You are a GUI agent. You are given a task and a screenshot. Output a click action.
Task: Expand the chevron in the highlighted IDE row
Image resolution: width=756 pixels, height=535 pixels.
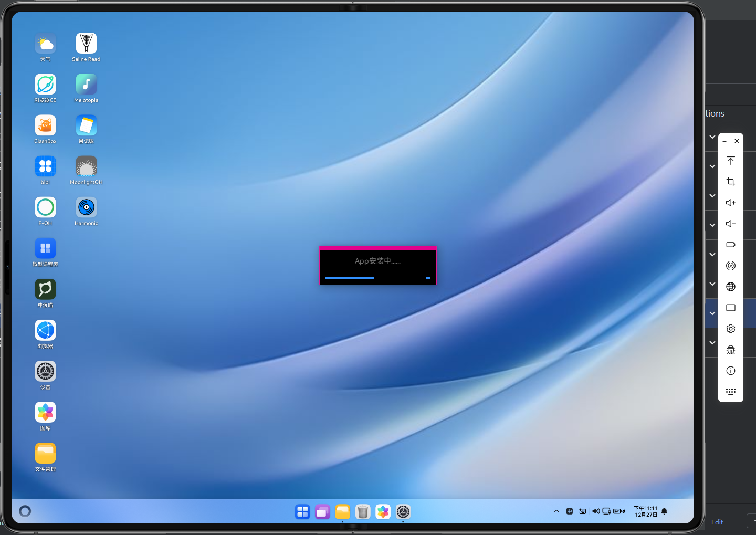point(712,313)
